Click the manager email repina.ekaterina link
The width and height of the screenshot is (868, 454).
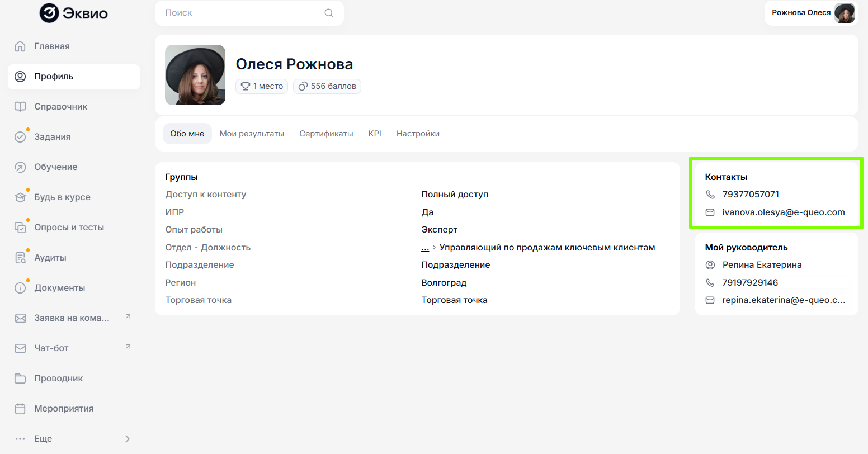tap(783, 300)
